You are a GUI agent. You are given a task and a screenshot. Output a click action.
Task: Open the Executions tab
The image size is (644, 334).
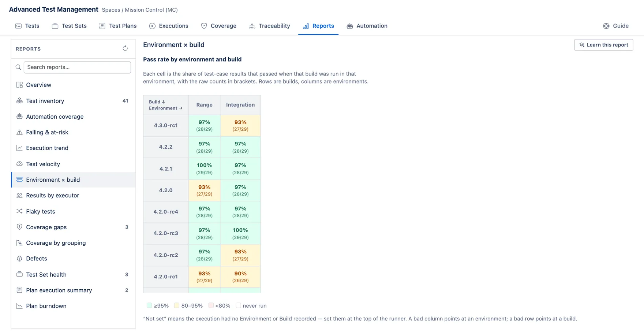tap(169, 26)
